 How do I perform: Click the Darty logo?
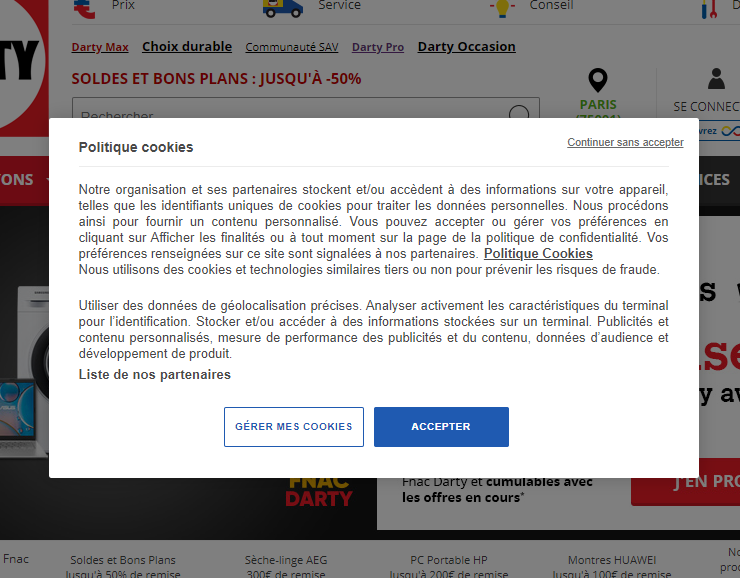24,68
